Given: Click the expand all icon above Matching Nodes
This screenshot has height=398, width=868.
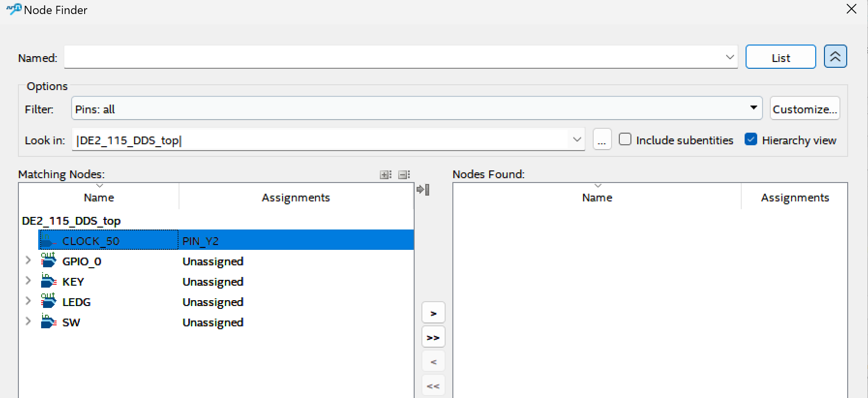Looking at the screenshot, I should pos(386,175).
